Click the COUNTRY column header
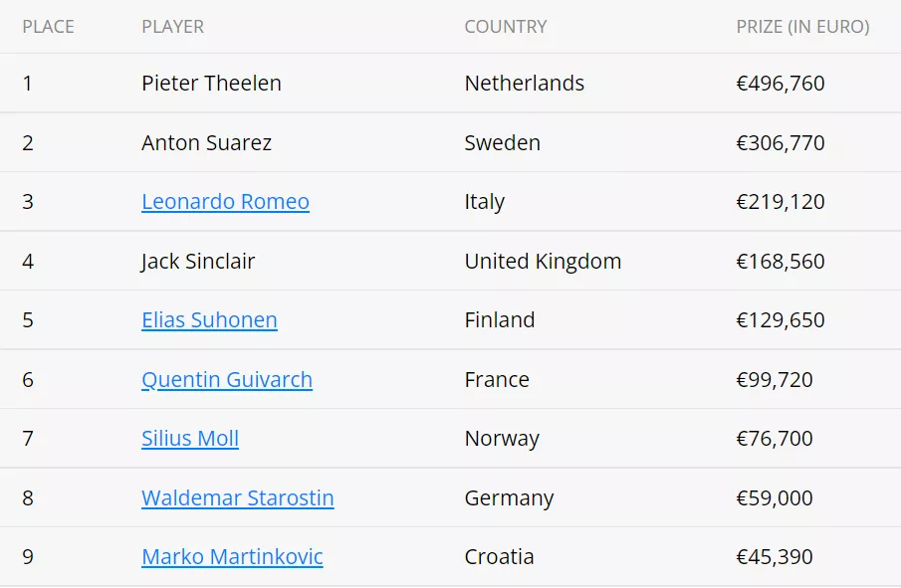Screen dimensions: 901x588 click(506, 27)
